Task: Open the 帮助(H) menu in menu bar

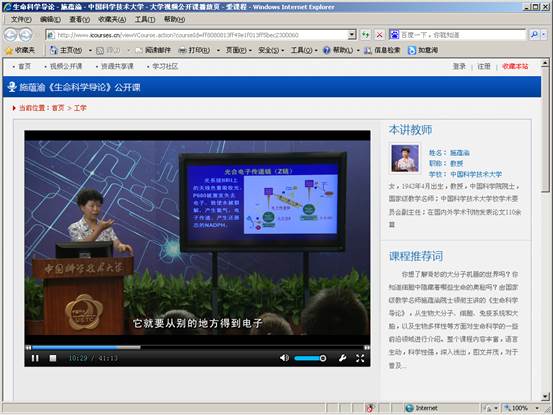Action: [174, 19]
